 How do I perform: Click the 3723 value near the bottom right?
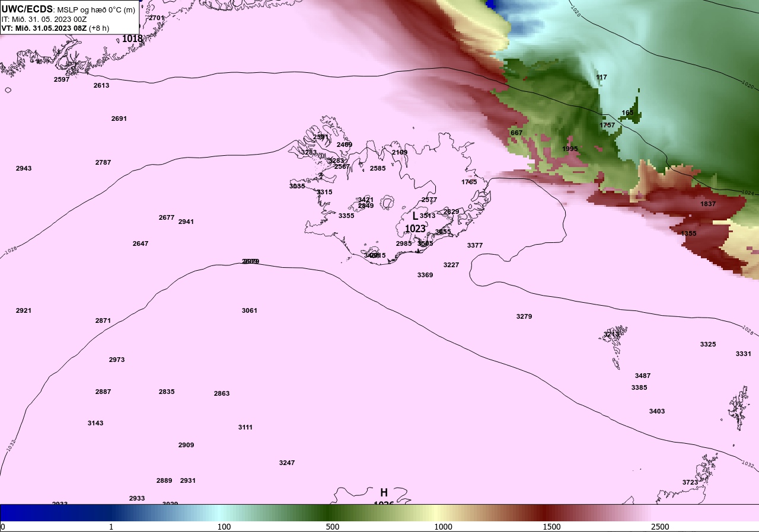click(x=690, y=482)
